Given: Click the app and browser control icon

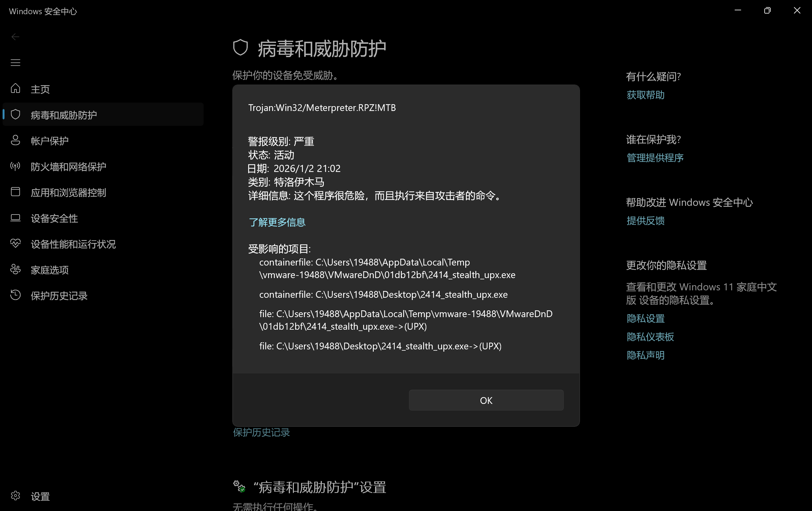Looking at the screenshot, I should pos(15,192).
